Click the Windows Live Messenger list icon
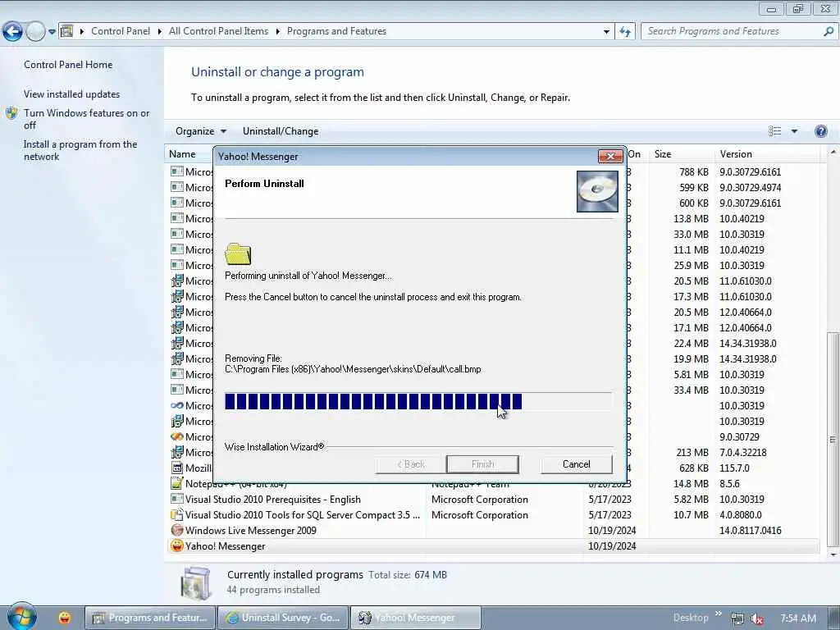Image resolution: width=840 pixels, height=630 pixels. (x=177, y=531)
